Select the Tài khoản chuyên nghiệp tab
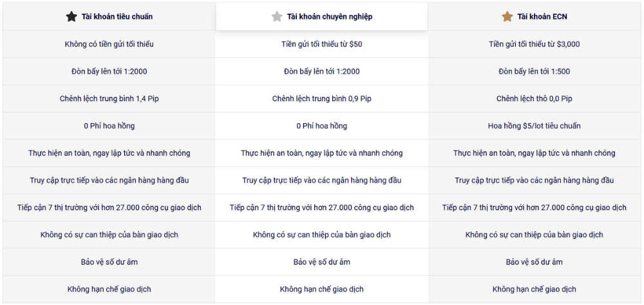Image resolution: width=644 pixels, height=305 pixels. pos(329,17)
